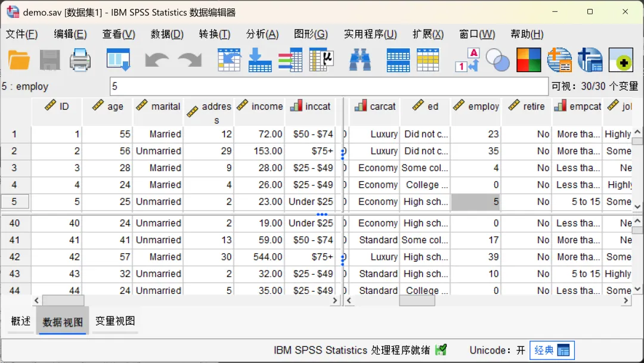Select the marital column header
644x363 pixels.
point(158,111)
